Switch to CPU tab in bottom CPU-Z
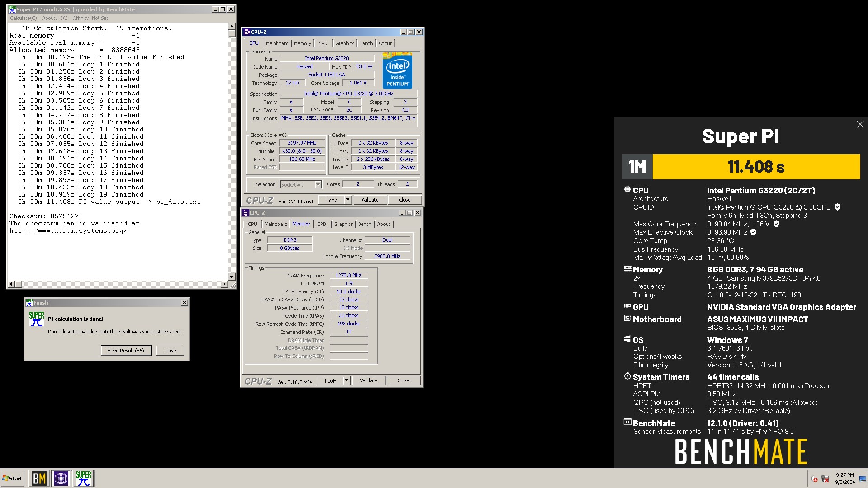This screenshot has height=488, width=868. (252, 224)
